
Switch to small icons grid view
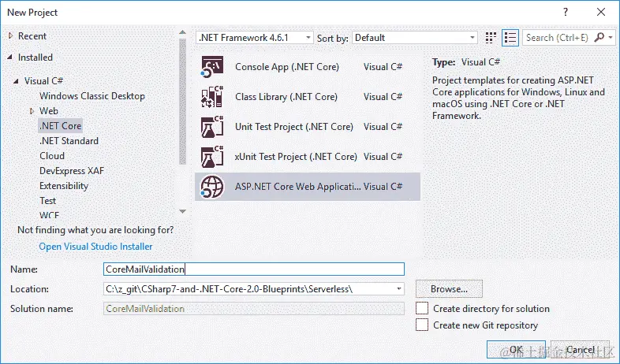click(x=491, y=38)
